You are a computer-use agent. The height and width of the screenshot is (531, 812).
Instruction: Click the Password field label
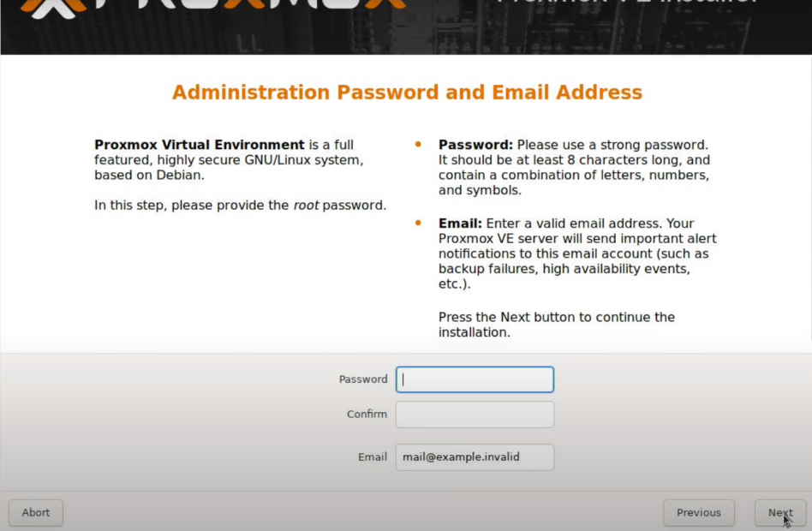point(363,379)
